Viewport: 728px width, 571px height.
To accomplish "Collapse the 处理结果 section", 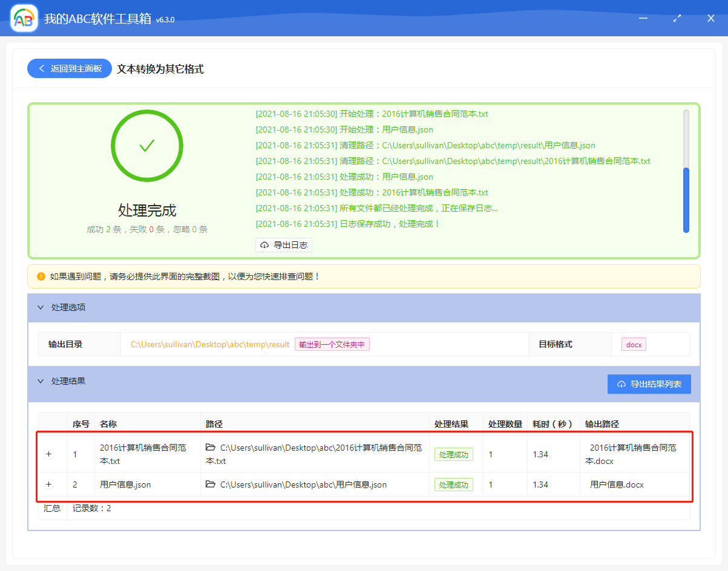I will [41, 380].
